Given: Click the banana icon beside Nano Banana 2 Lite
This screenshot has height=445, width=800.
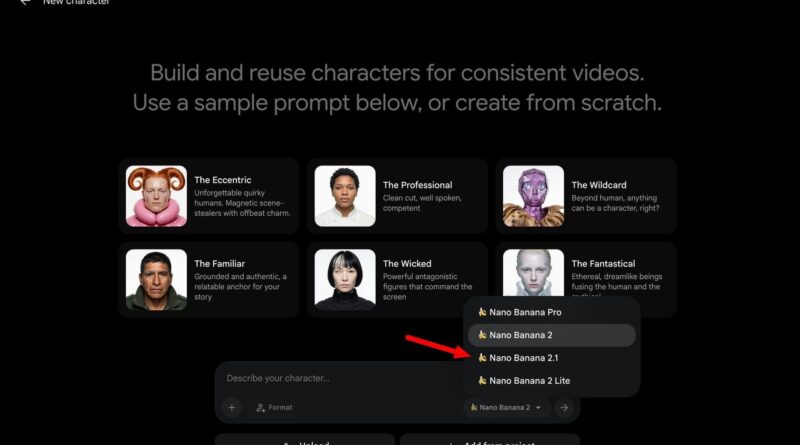Looking at the screenshot, I should click(x=482, y=380).
